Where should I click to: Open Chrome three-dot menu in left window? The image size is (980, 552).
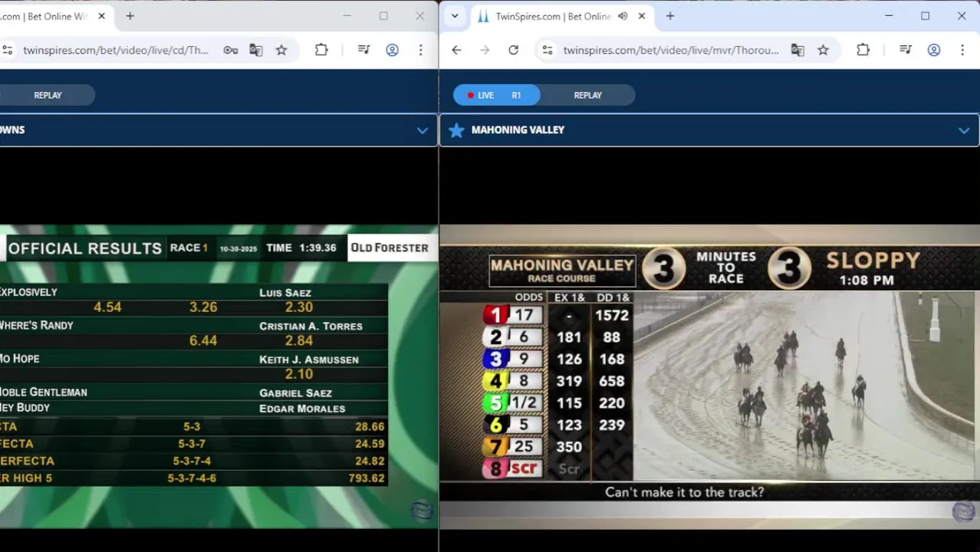420,50
